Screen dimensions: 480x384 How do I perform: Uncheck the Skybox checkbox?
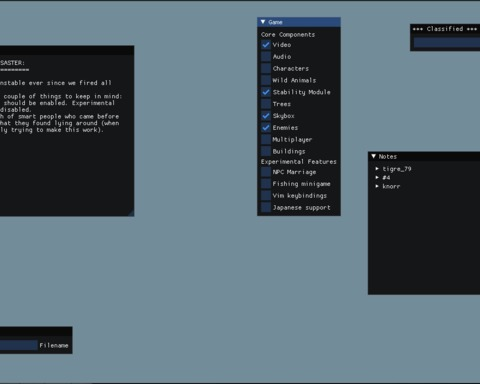(266, 116)
